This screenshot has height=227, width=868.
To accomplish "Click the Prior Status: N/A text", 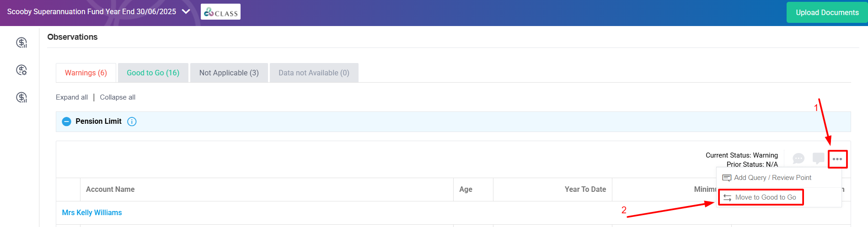I will click(752, 164).
